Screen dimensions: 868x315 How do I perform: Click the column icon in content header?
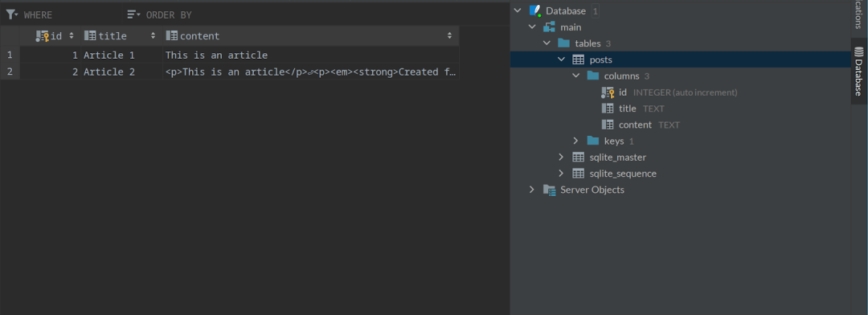172,36
